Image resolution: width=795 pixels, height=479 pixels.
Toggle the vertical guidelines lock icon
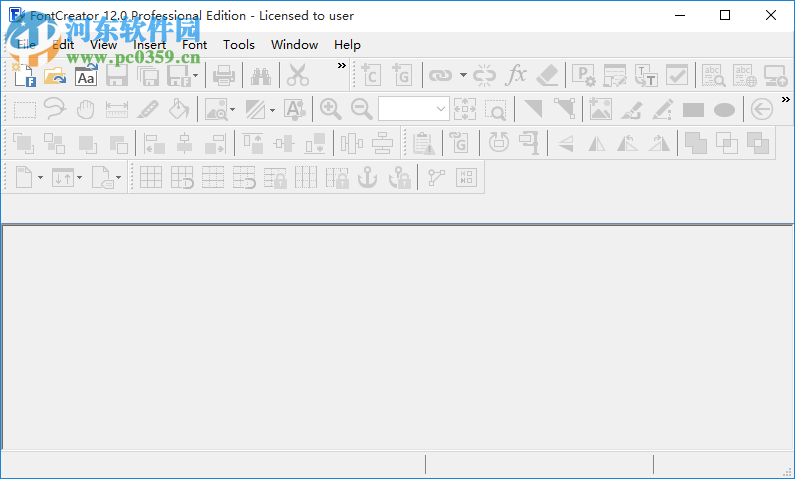click(337, 177)
